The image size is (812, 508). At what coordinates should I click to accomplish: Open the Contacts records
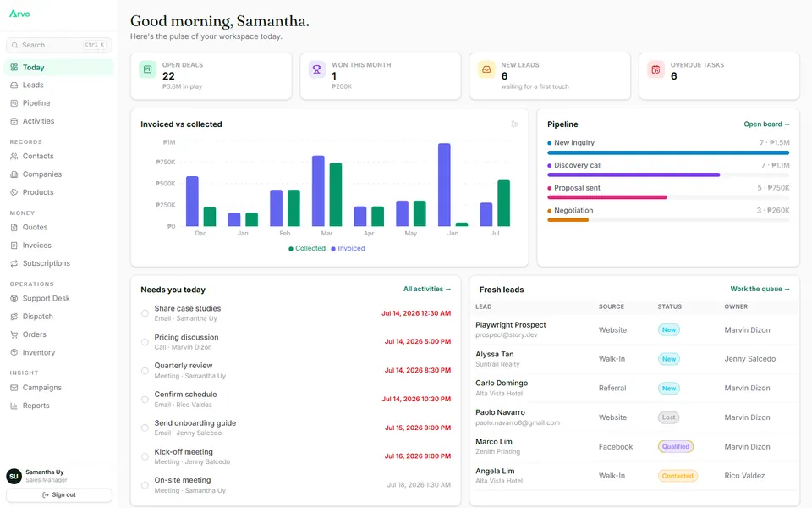click(x=59, y=156)
